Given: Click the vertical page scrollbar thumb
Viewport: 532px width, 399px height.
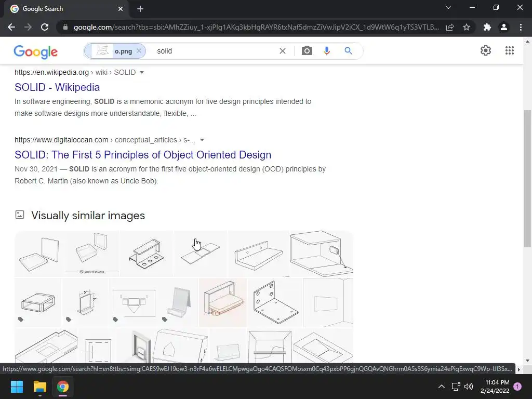Looking at the screenshot, I should pyautogui.click(x=527, y=179).
